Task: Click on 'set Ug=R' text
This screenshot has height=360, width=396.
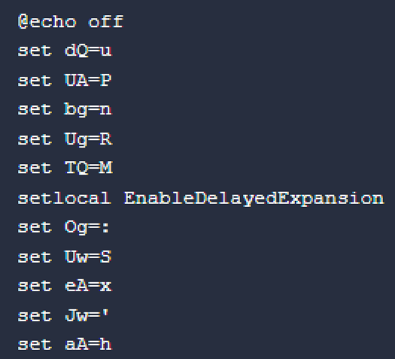Action: coord(65,139)
